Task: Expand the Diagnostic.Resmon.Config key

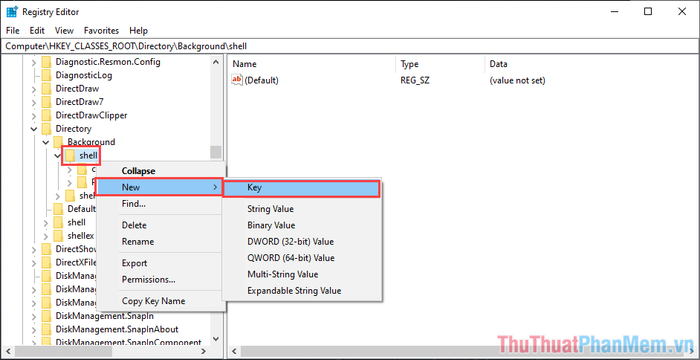Action: click(34, 62)
